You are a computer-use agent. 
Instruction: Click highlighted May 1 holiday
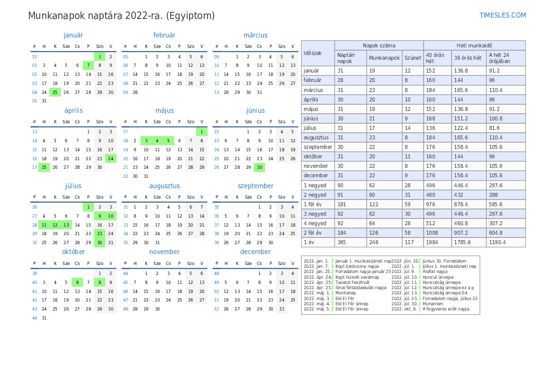click(x=202, y=132)
